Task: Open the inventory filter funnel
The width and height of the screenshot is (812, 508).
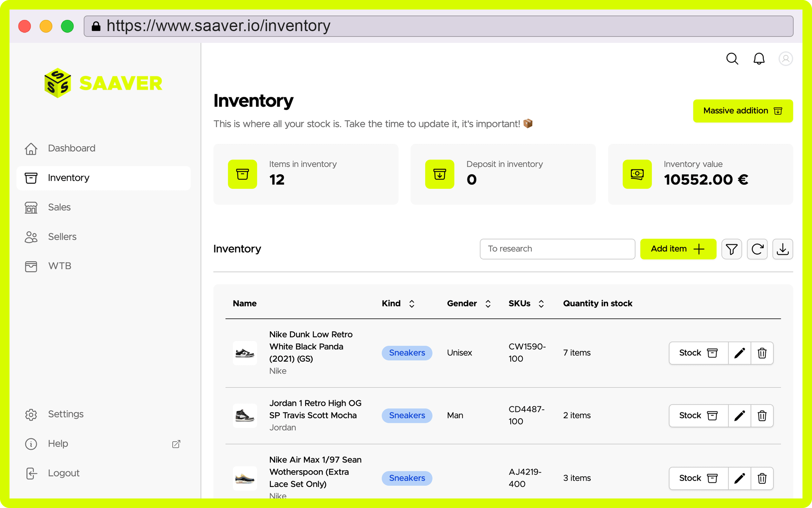Action: click(x=731, y=249)
